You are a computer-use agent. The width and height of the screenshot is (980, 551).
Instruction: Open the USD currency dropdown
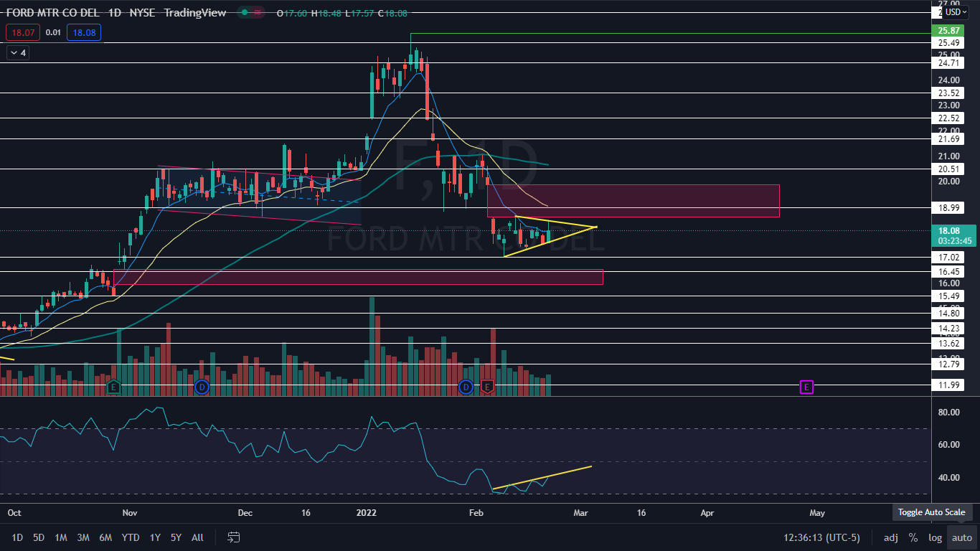pos(956,12)
